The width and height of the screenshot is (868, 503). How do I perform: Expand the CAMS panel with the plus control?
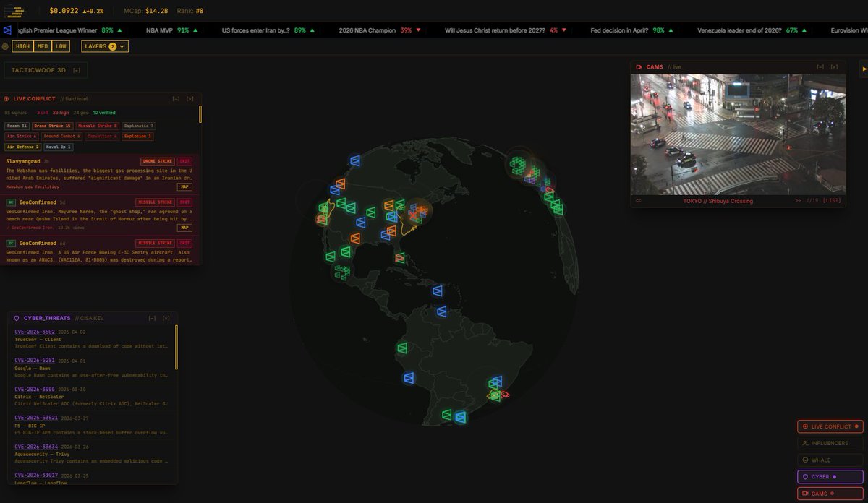[834, 66]
